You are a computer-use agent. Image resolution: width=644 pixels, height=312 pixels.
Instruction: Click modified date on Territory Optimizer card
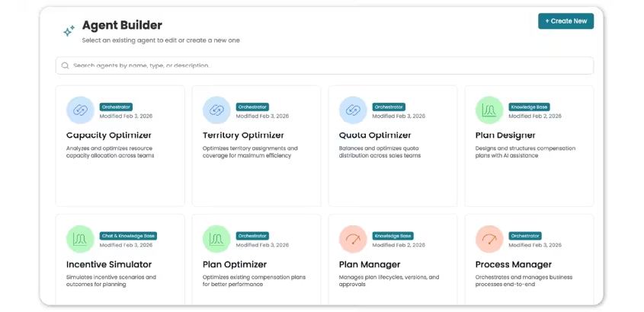[x=262, y=116]
